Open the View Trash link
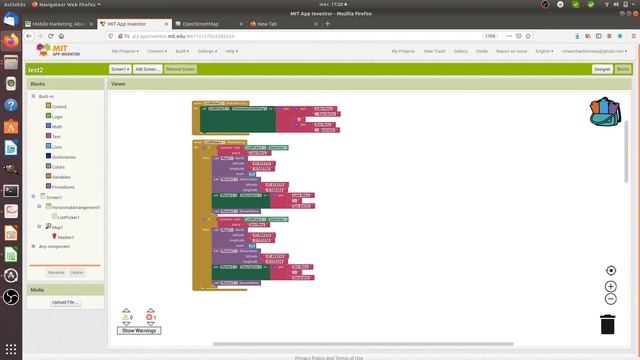This screenshot has width=640, height=360. pos(434,51)
